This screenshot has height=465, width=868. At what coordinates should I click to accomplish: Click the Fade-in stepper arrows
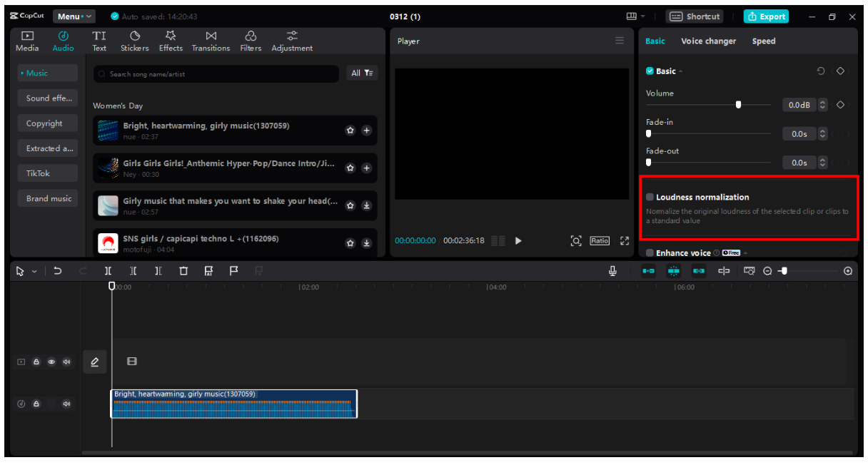[x=822, y=134]
